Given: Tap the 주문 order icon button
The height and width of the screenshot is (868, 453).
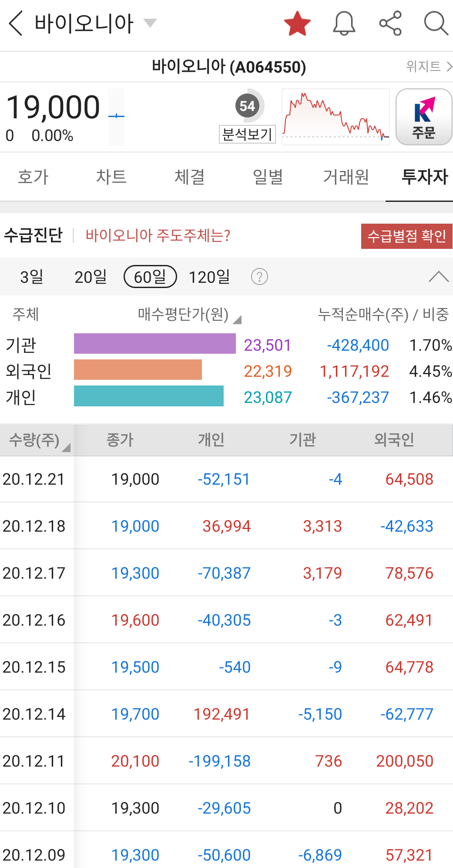Looking at the screenshot, I should [x=424, y=117].
